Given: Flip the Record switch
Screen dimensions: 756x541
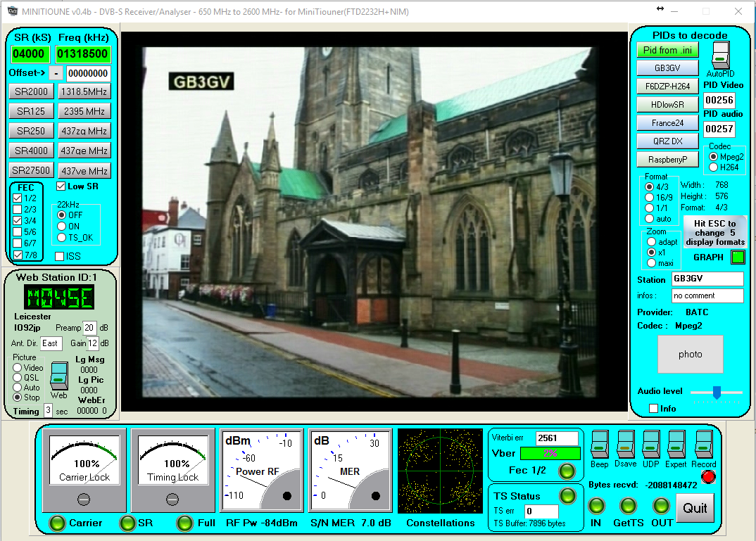Looking at the screenshot, I should (703, 444).
